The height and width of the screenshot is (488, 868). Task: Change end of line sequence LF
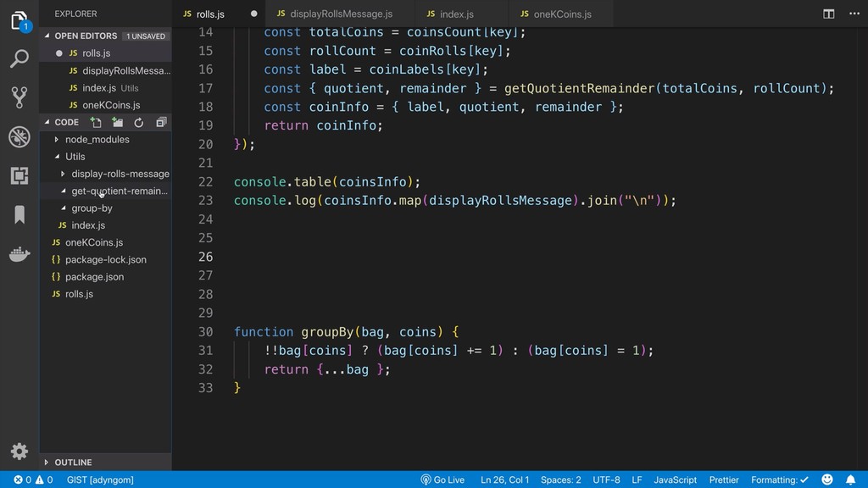637,480
